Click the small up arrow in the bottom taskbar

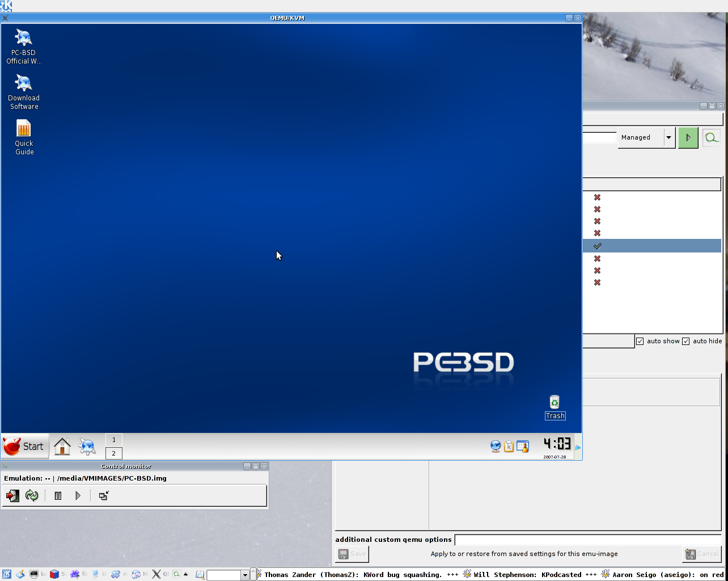(185, 574)
